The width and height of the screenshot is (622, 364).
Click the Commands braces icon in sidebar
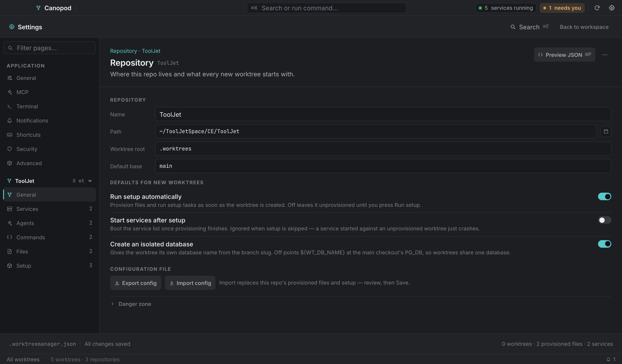pyautogui.click(x=10, y=237)
